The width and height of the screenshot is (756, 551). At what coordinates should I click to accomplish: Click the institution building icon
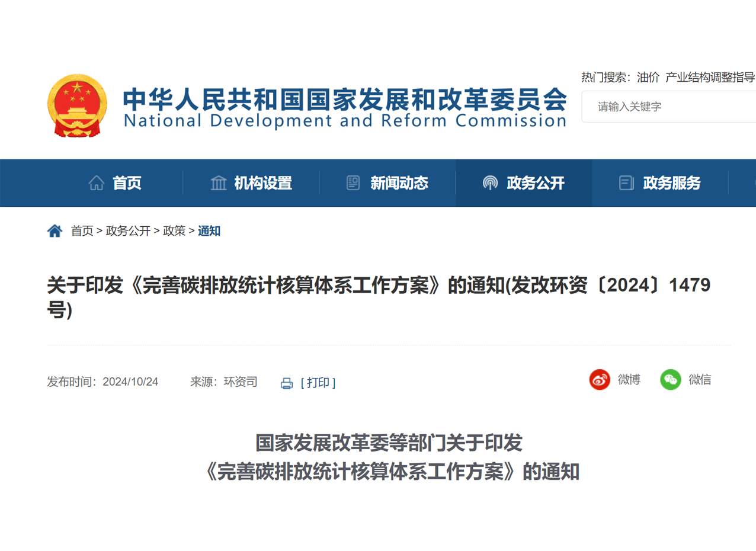pyautogui.click(x=219, y=183)
